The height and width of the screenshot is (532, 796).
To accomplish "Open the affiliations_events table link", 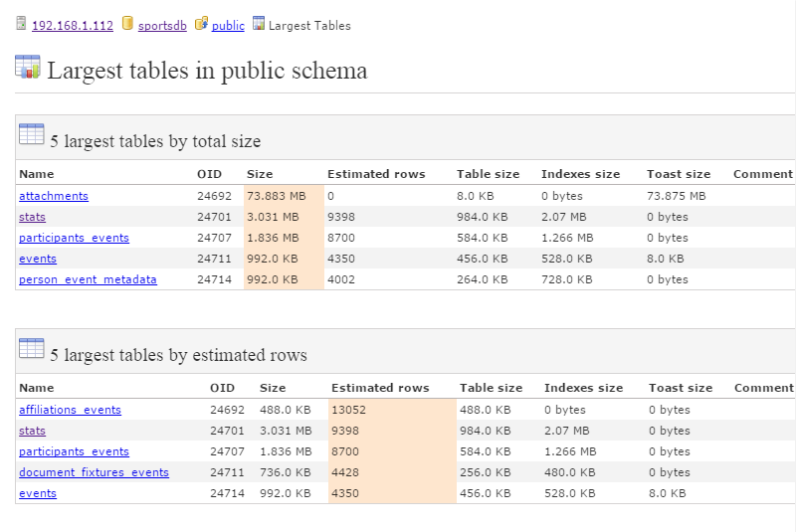I will (x=70, y=410).
